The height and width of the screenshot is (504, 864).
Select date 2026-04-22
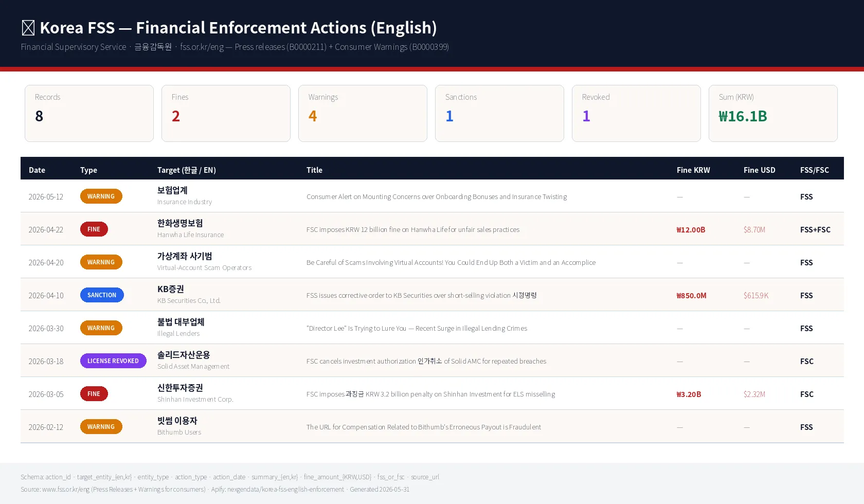[x=46, y=230]
